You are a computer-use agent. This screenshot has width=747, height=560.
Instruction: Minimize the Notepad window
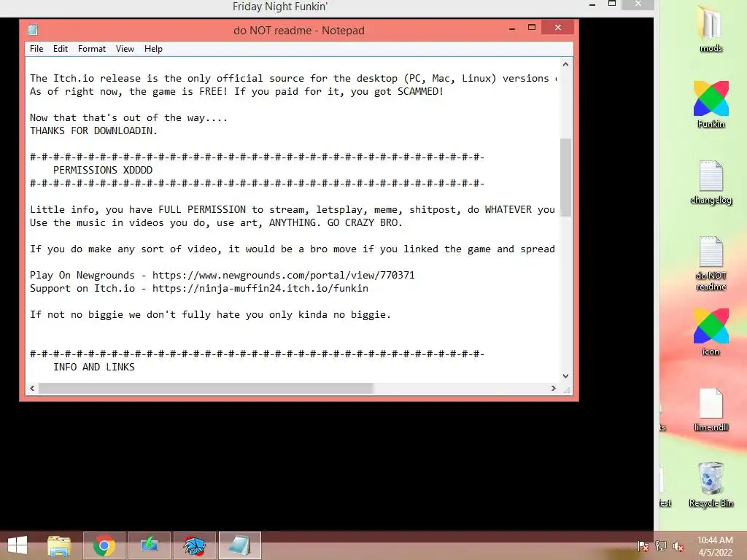click(x=512, y=28)
